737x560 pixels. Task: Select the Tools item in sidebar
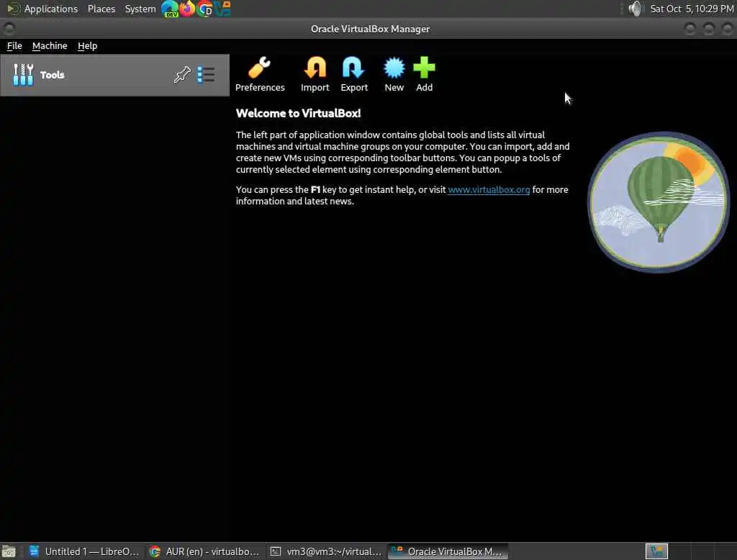point(114,76)
